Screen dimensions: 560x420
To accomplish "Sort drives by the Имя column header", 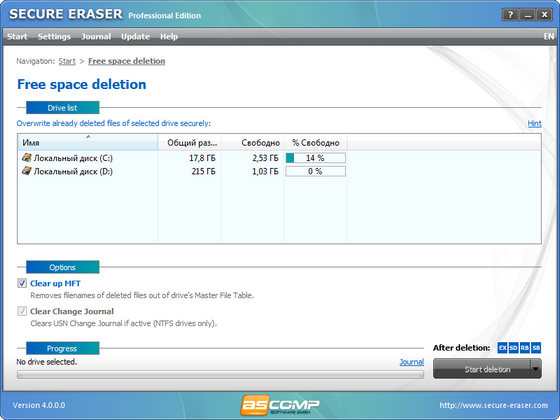I will tap(88, 142).
